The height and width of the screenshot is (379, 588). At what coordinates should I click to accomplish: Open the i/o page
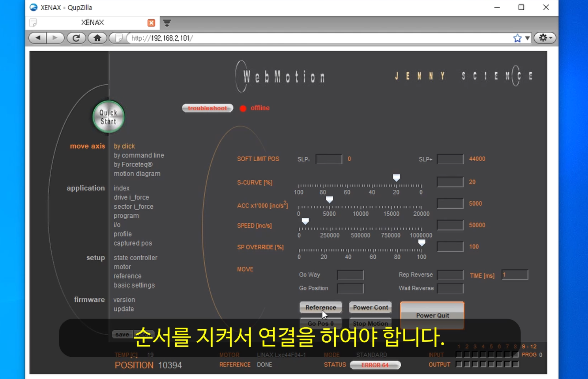click(117, 225)
